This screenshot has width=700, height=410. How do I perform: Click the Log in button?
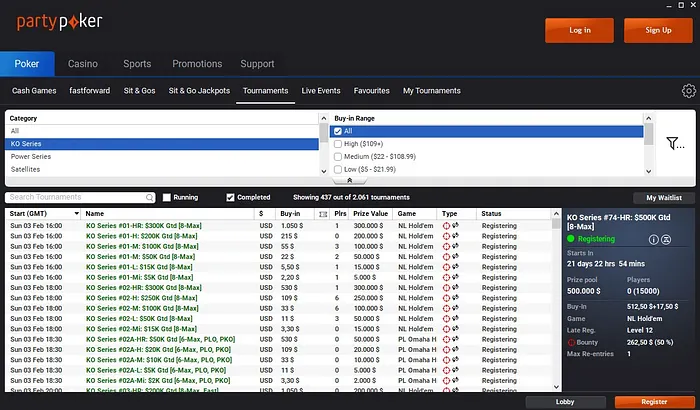pos(579,30)
